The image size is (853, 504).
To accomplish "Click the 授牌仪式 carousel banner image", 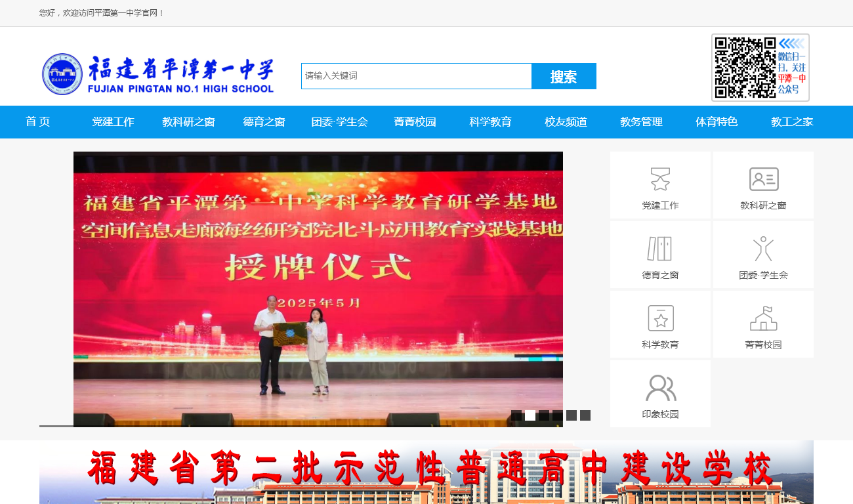I will pyautogui.click(x=318, y=282).
